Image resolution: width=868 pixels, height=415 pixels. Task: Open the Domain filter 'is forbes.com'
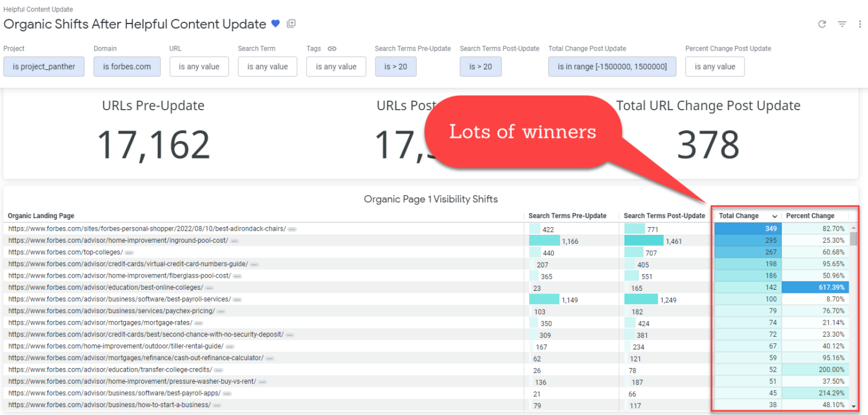coord(127,67)
